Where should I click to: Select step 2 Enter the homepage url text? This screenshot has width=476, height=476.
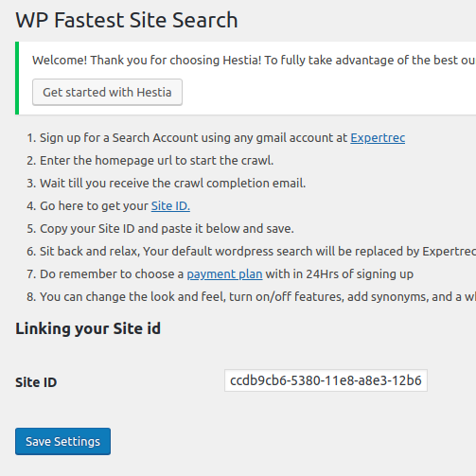[x=156, y=161]
